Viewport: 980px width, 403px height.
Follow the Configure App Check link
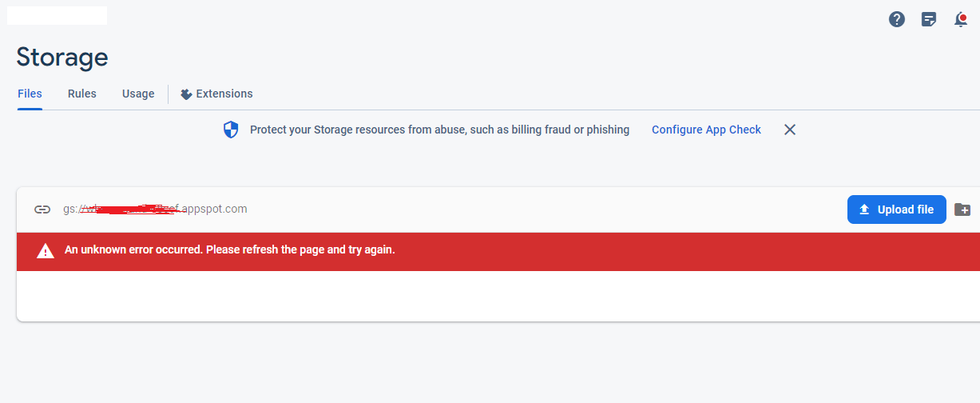(x=706, y=130)
